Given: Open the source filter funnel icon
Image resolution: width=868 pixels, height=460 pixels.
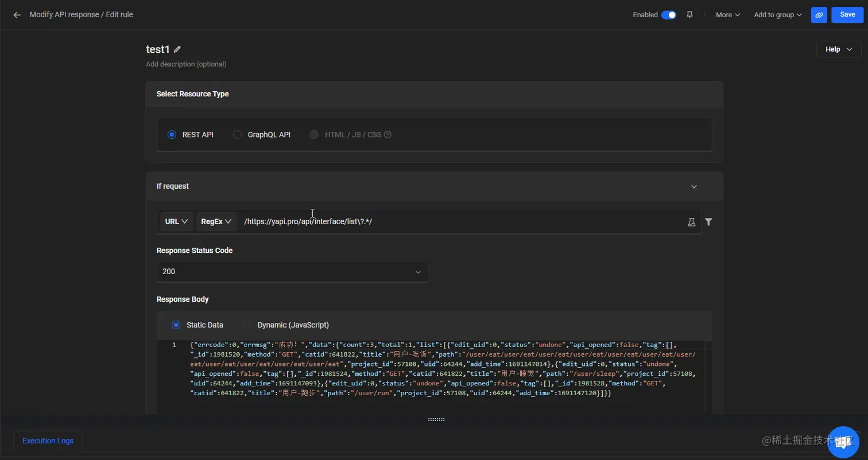Looking at the screenshot, I should click(708, 222).
